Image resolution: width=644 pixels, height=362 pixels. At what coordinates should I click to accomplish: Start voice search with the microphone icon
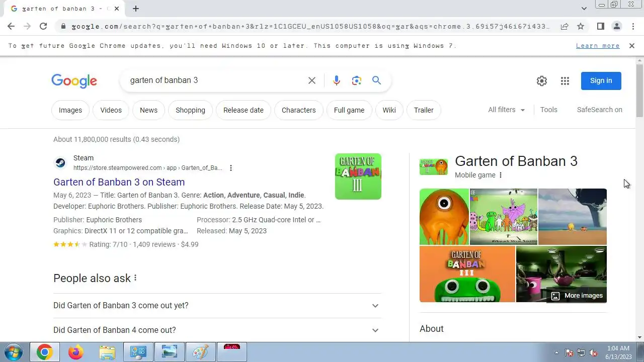[337, 80]
